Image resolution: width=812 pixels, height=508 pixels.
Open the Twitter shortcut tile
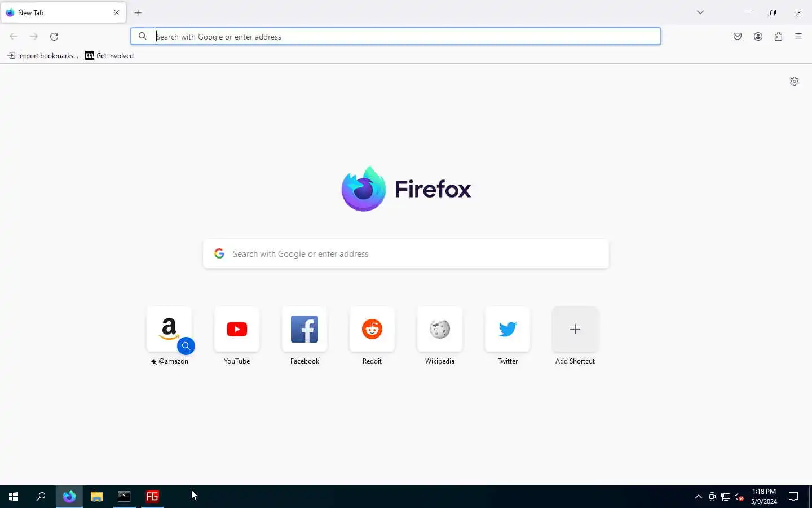pyautogui.click(x=507, y=329)
